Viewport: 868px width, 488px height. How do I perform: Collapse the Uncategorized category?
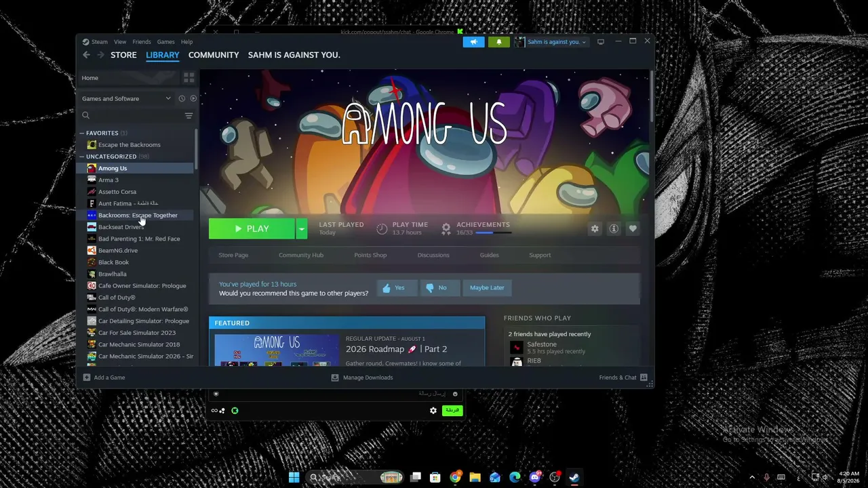(x=82, y=157)
